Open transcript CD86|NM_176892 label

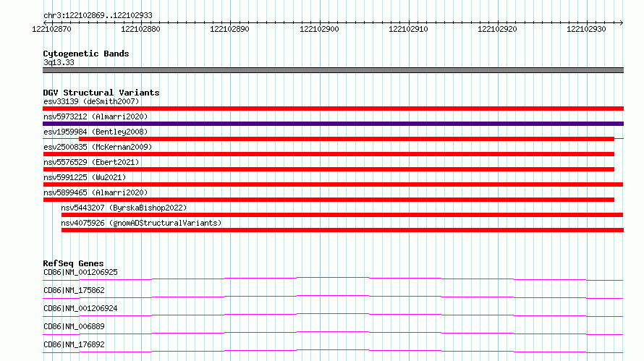[x=74, y=344]
